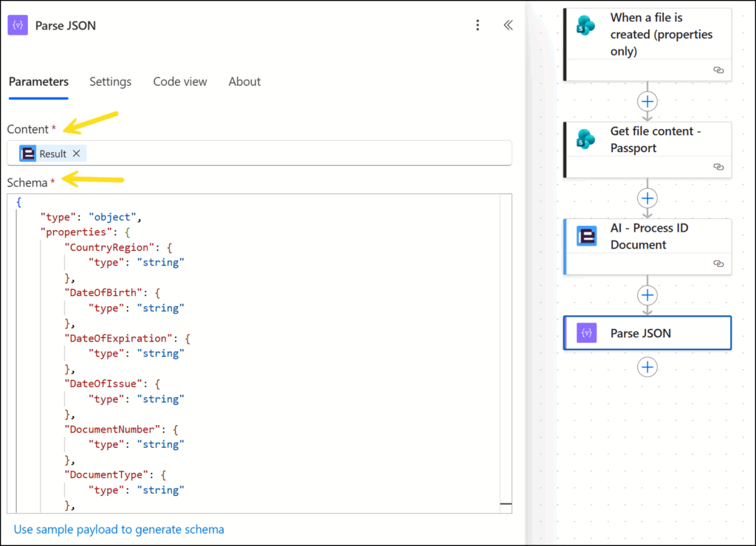Select the Parameters tab
Image resolution: width=756 pixels, height=546 pixels.
pos(38,82)
